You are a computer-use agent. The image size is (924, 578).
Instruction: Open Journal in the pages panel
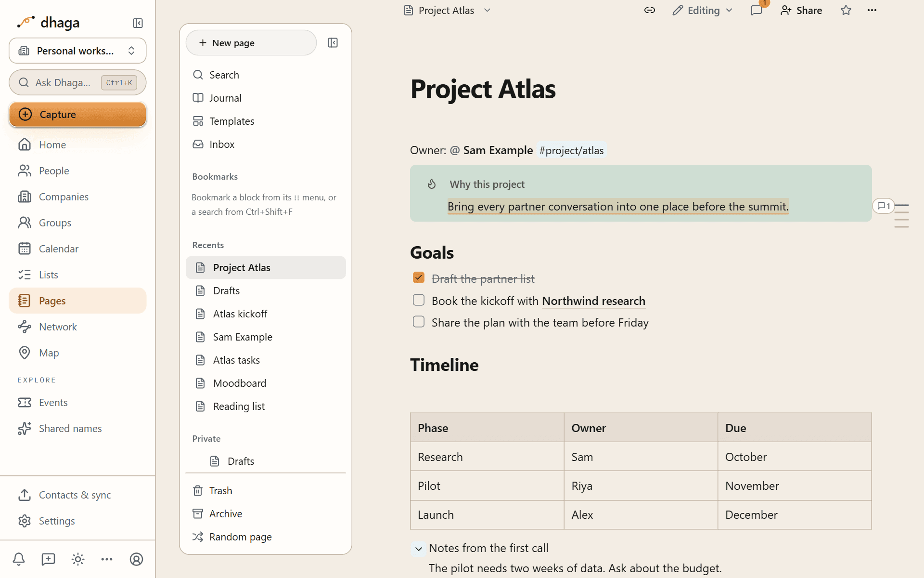(x=266, y=98)
